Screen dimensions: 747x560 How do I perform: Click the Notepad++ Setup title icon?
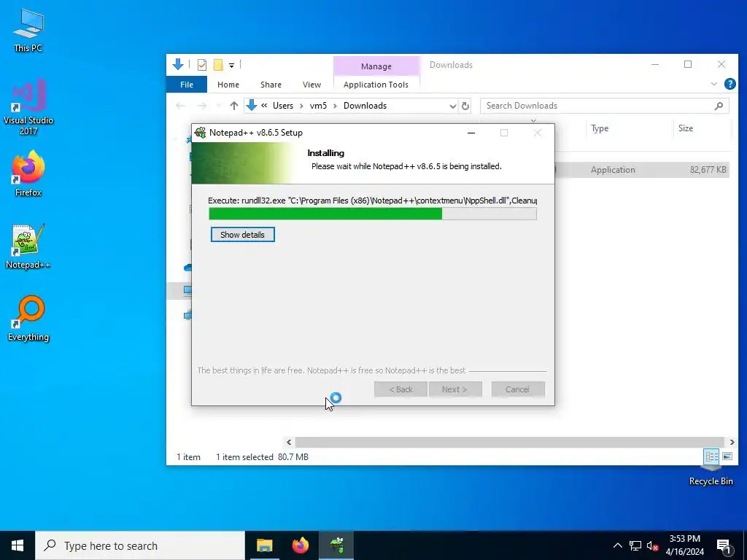click(201, 133)
